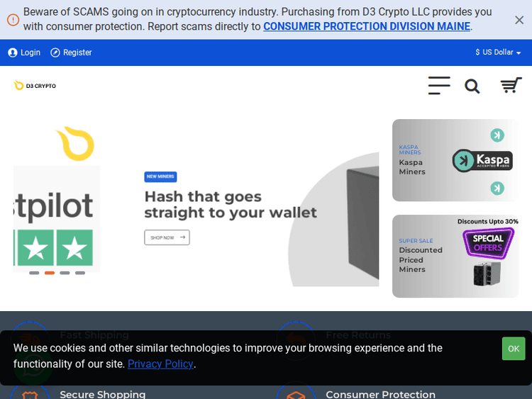Click the Trustpilot stars image
The image size is (532, 399).
[x=57, y=247]
